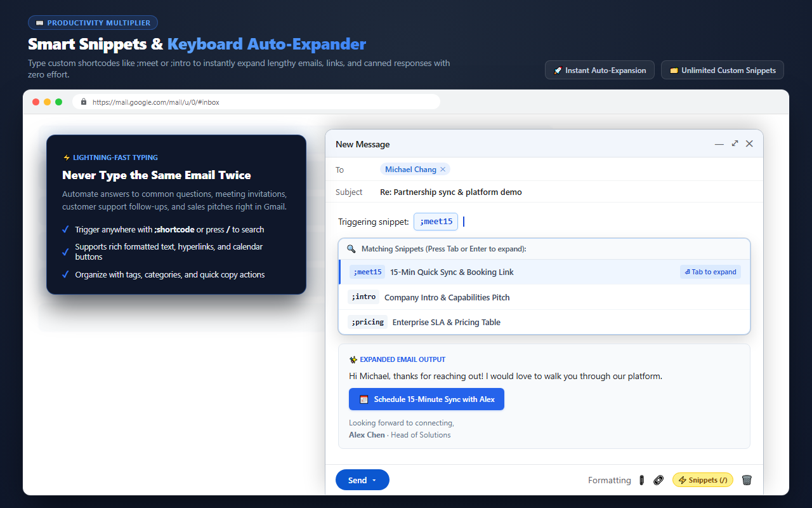Click Schedule 15-Minute Sync with Alex button
The width and height of the screenshot is (812, 508).
coord(426,399)
